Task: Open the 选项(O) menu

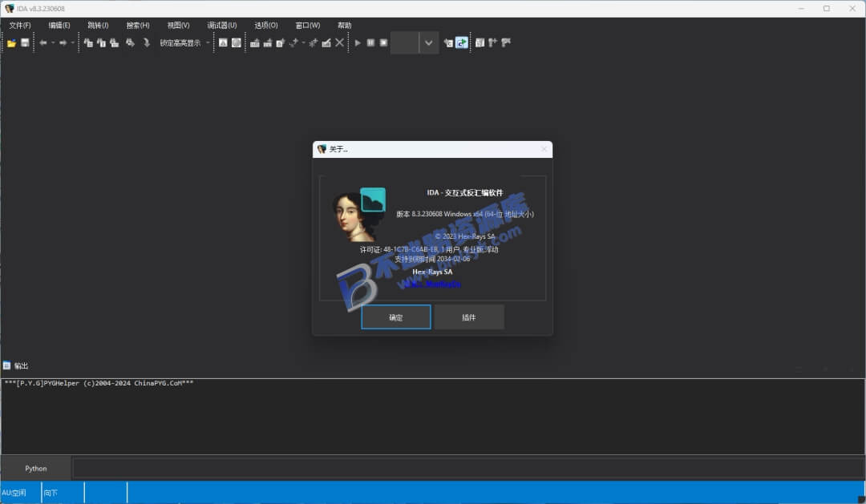Action: coord(266,26)
